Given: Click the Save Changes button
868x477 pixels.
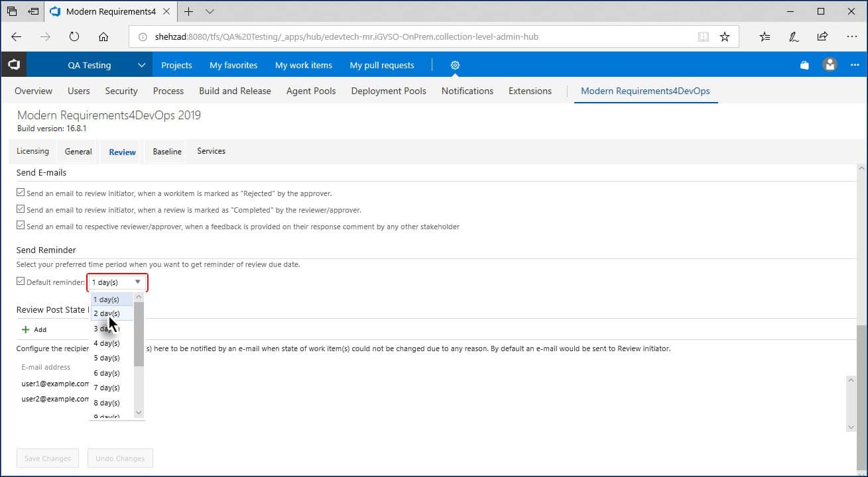Looking at the screenshot, I should coord(47,458).
